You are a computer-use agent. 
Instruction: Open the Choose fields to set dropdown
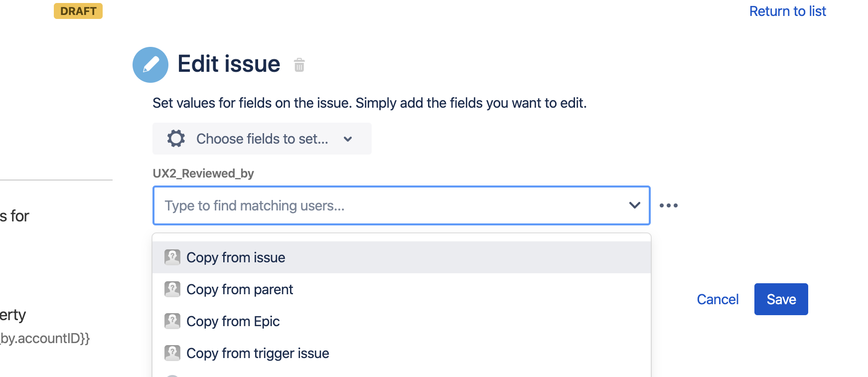[x=262, y=139]
